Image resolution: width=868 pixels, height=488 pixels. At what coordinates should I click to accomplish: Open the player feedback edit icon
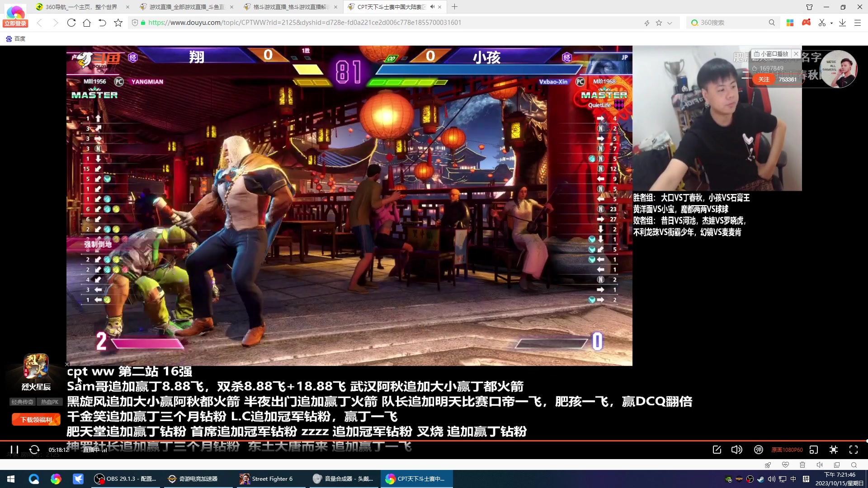(x=717, y=450)
